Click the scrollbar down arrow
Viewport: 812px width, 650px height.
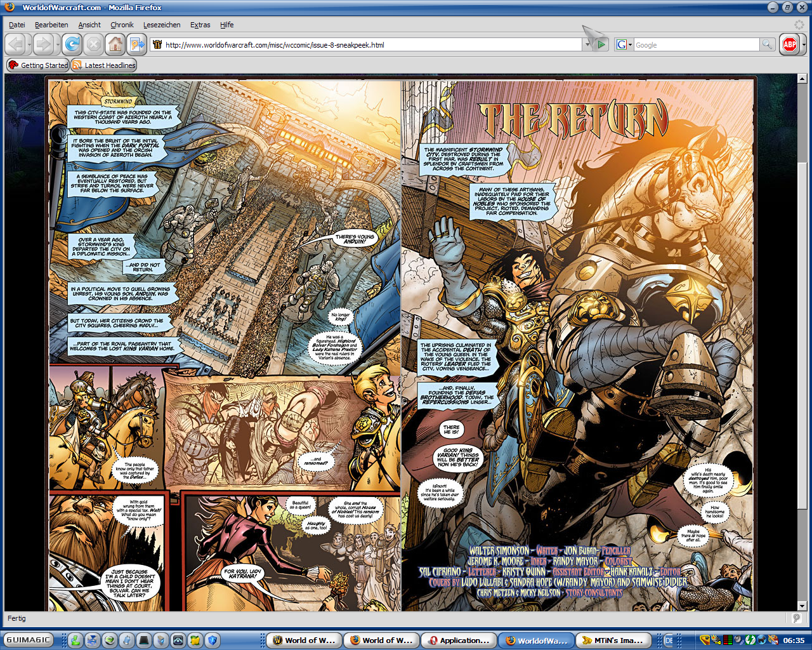802,606
